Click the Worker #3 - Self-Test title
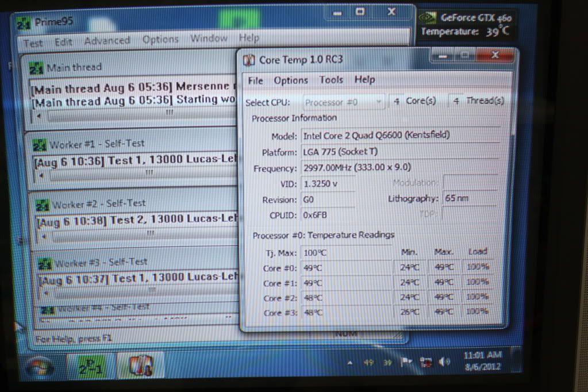This screenshot has height=392, width=588. point(101,262)
